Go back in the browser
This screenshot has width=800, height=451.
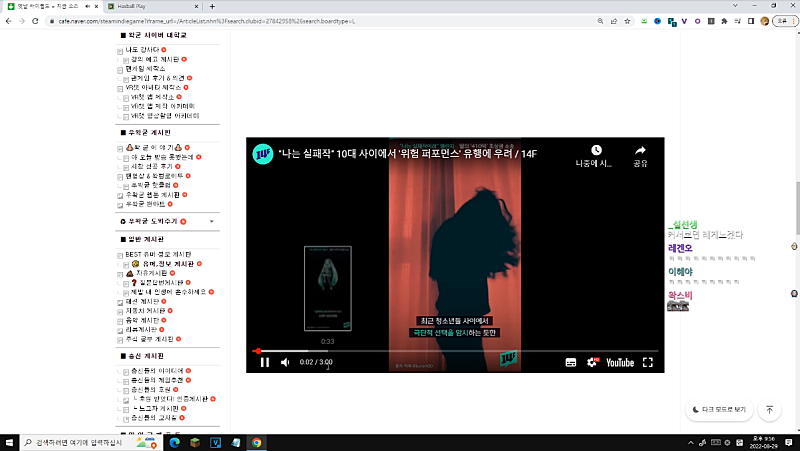pyautogui.click(x=8, y=21)
